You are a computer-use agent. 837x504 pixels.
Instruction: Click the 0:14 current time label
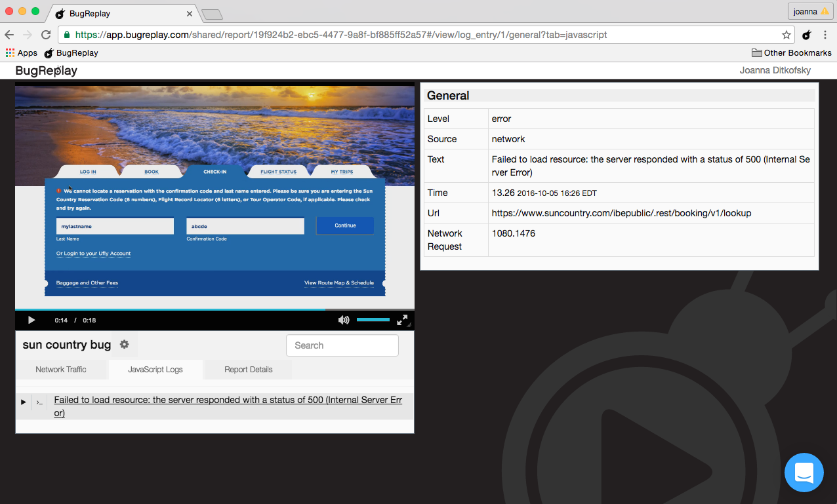tap(61, 320)
